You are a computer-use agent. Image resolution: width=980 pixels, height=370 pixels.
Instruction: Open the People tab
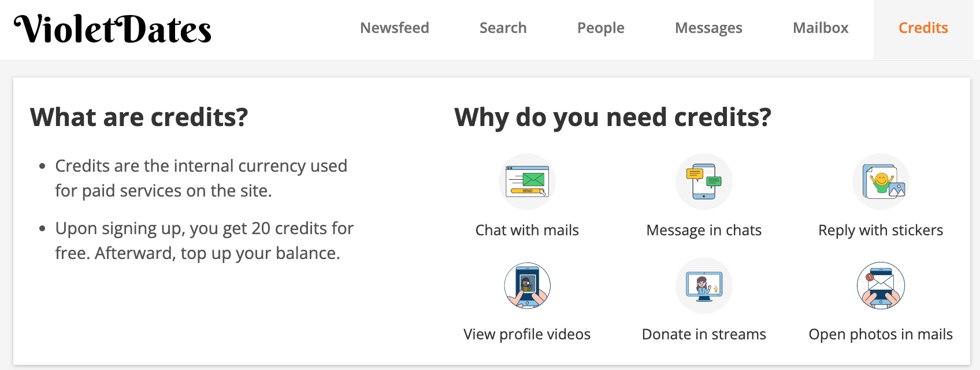601,28
